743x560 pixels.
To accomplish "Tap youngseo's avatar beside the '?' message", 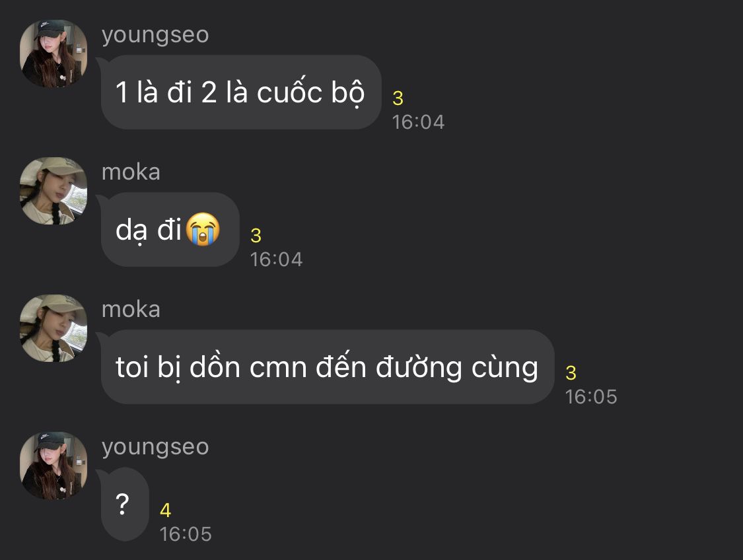I will [x=53, y=466].
